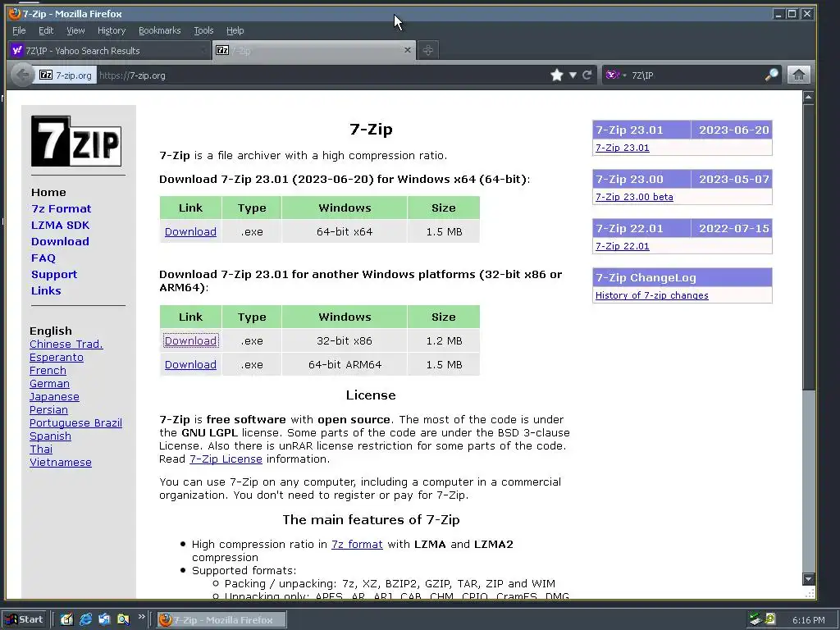Click the bookmark star icon

click(x=557, y=75)
